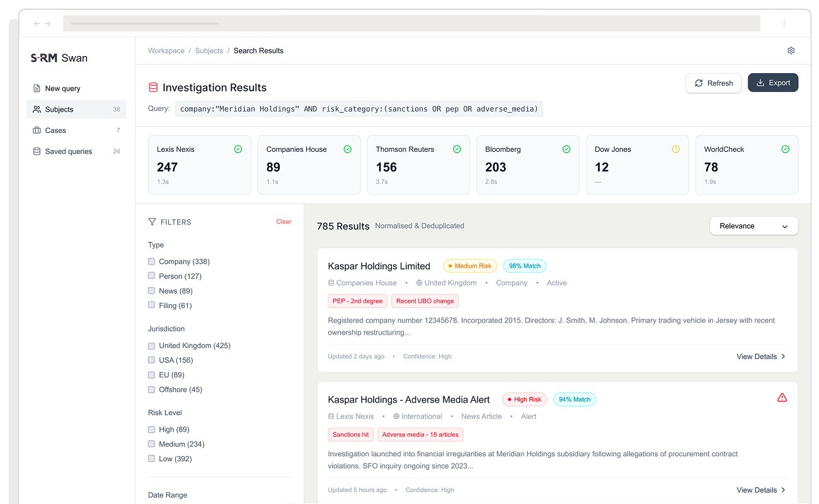The width and height of the screenshot is (819, 504).
Task: Click the S-RM Swan logo
Action: coord(59,58)
